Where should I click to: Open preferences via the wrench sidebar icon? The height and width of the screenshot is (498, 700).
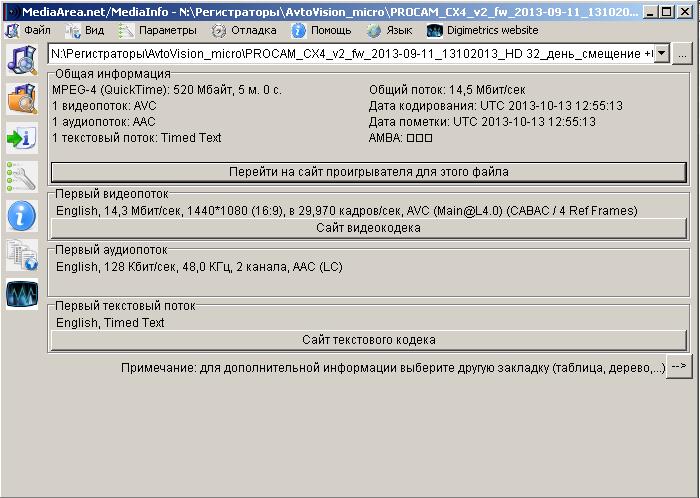(x=21, y=177)
